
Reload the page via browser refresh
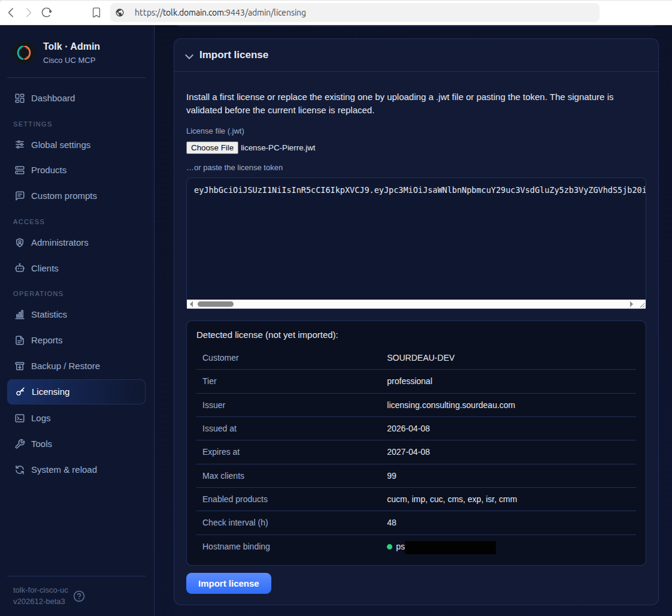[x=47, y=13]
